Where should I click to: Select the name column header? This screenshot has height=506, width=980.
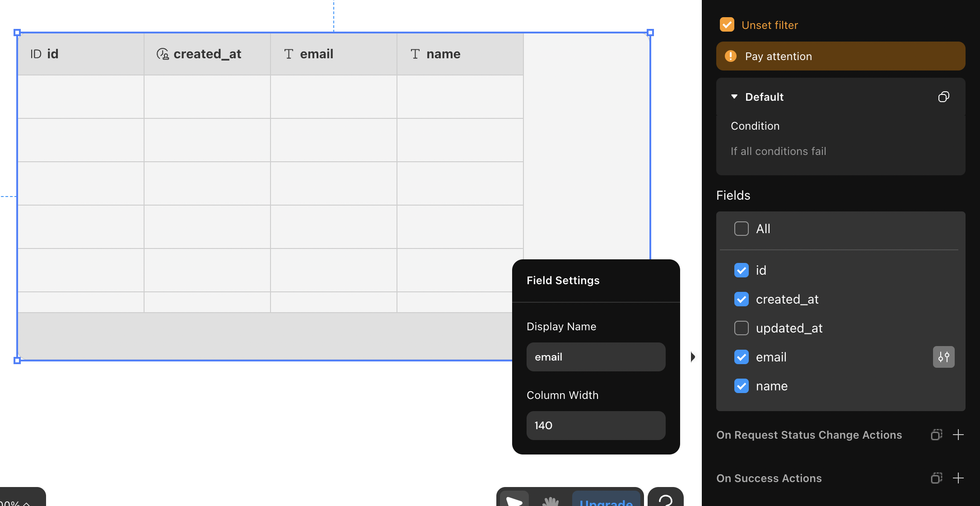460,54
